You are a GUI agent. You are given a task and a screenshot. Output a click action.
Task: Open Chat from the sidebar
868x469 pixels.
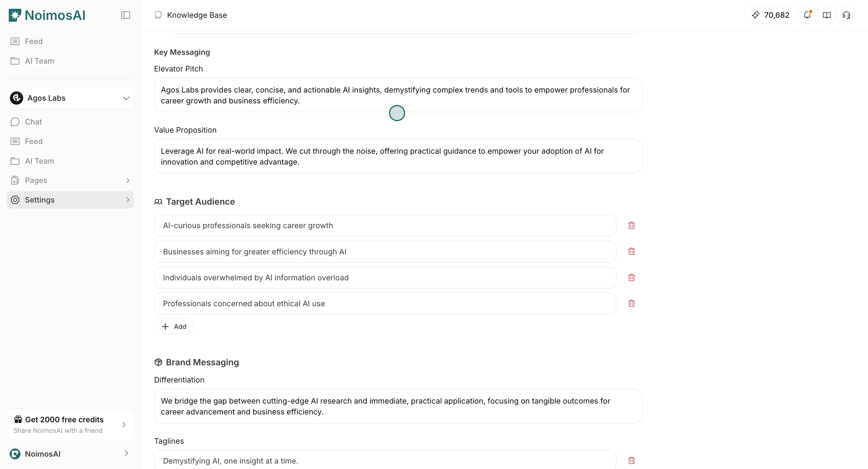[33, 122]
